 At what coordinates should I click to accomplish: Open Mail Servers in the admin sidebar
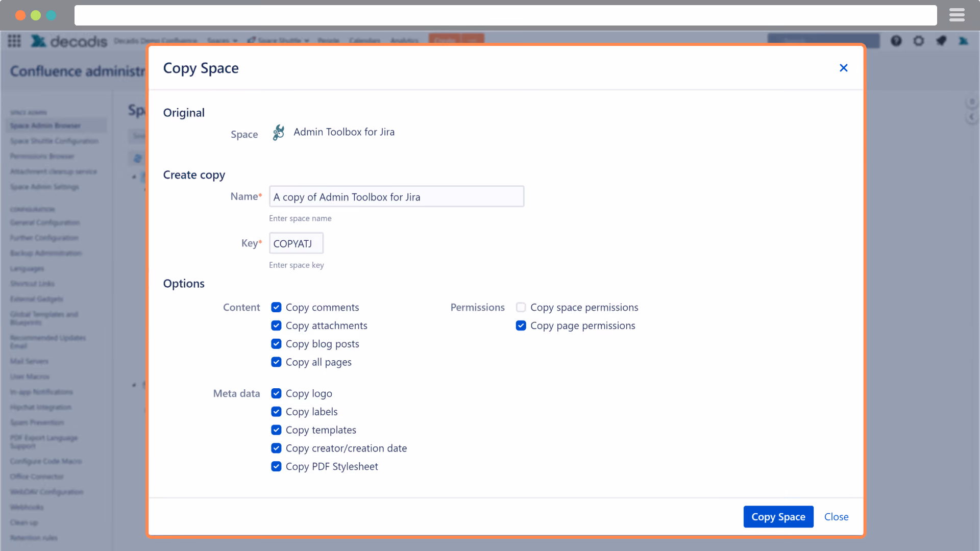[x=29, y=361]
